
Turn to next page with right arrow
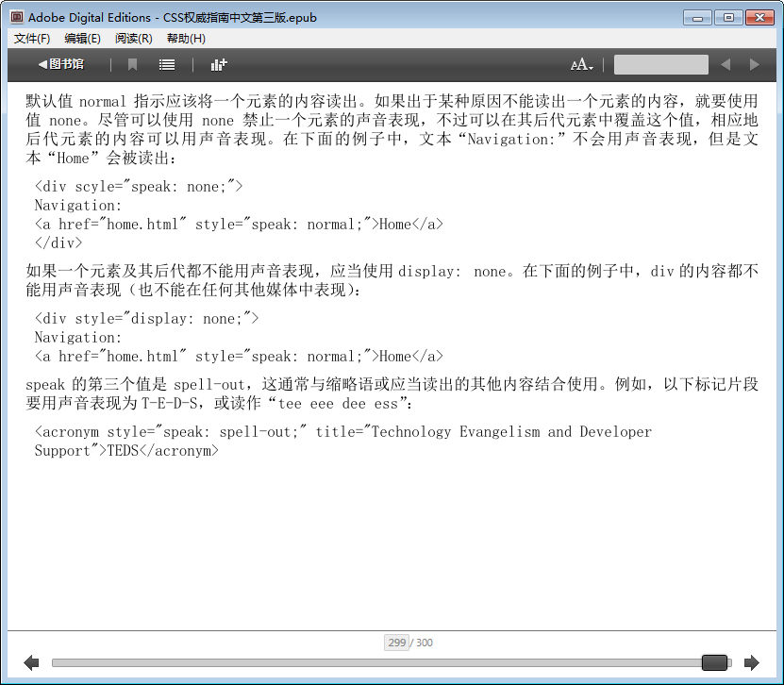tap(752, 663)
